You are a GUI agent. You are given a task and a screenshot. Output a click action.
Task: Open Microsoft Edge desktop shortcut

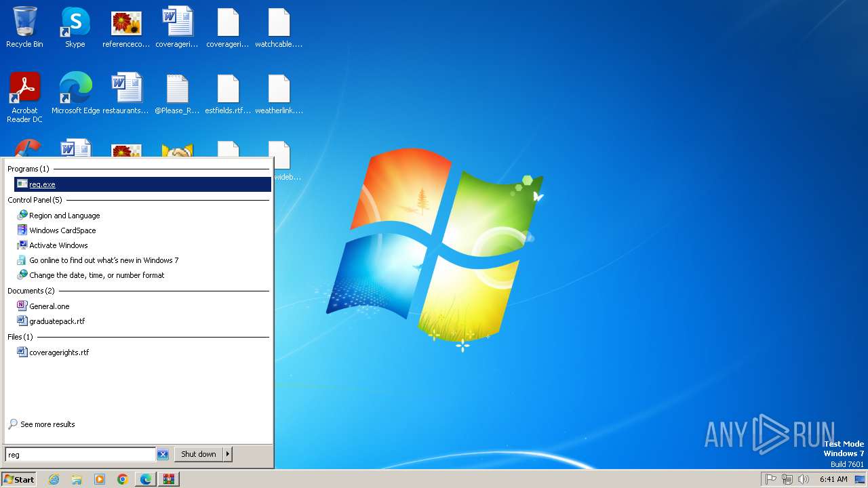(75, 94)
